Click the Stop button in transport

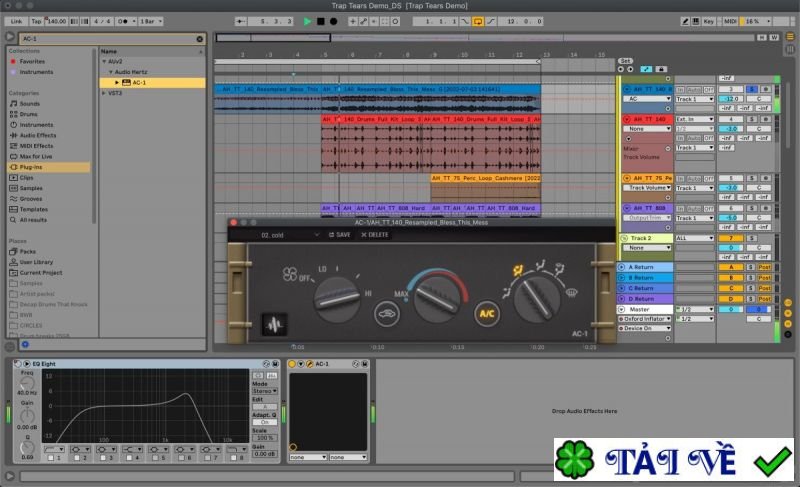[x=320, y=20]
